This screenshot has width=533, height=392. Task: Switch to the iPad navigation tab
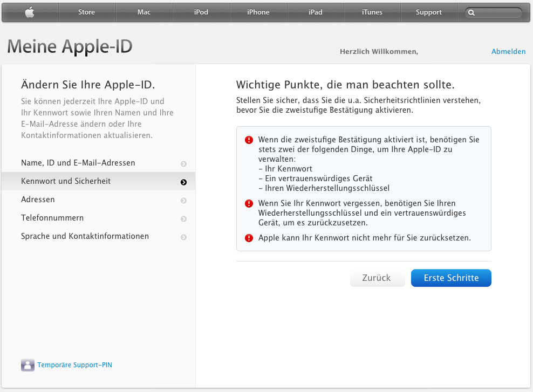tap(316, 12)
